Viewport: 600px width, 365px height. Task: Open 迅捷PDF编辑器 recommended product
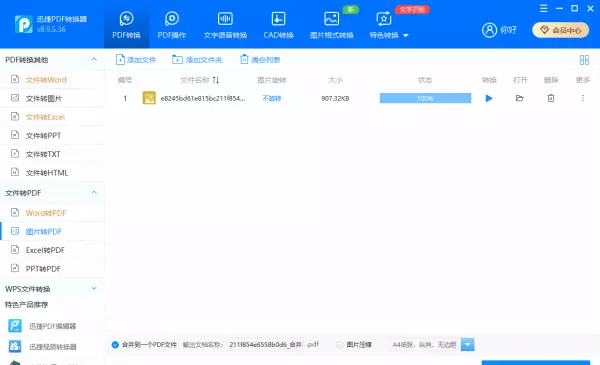[42, 326]
